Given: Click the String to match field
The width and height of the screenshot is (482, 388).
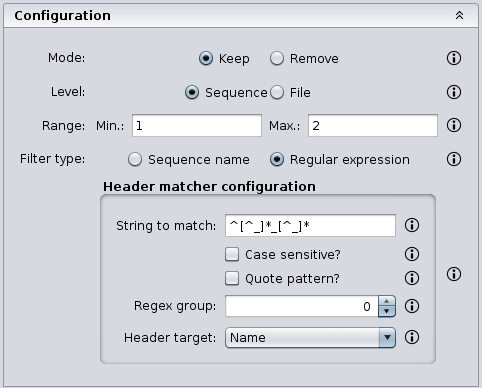Looking at the screenshot, I should pos(310,226).
